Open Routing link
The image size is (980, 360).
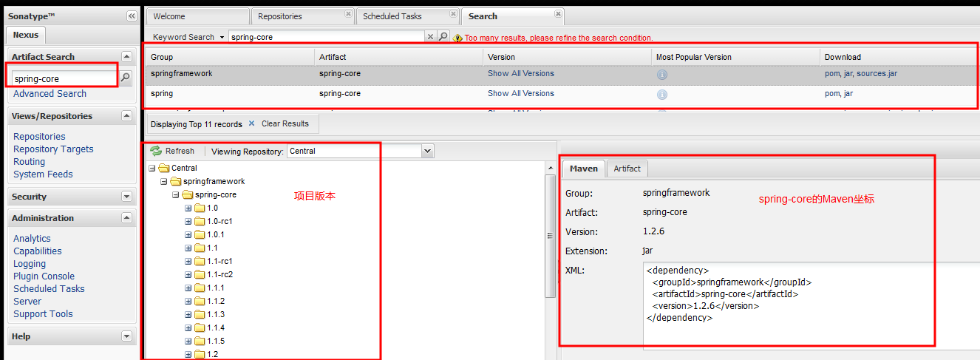point(29,162)
